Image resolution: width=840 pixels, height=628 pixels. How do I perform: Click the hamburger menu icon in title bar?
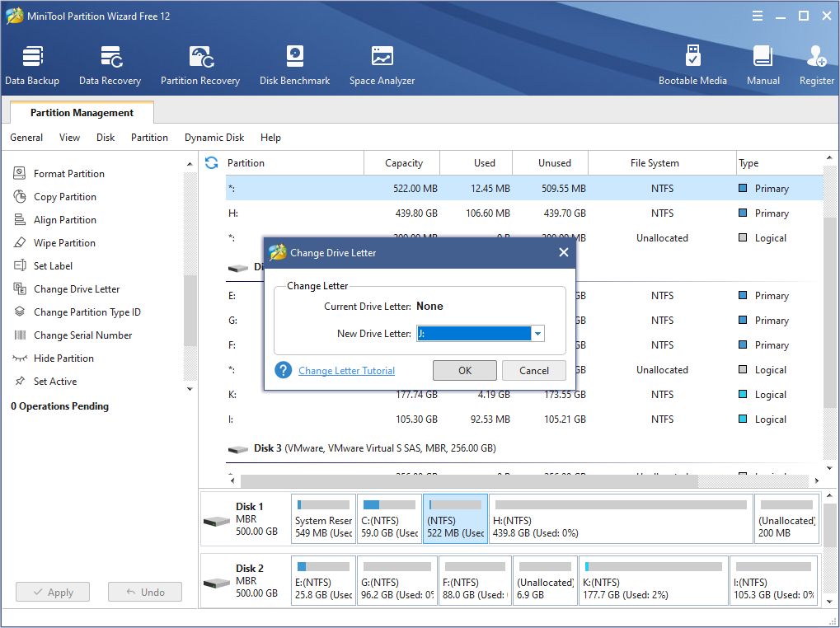click(x=758, y=16)
